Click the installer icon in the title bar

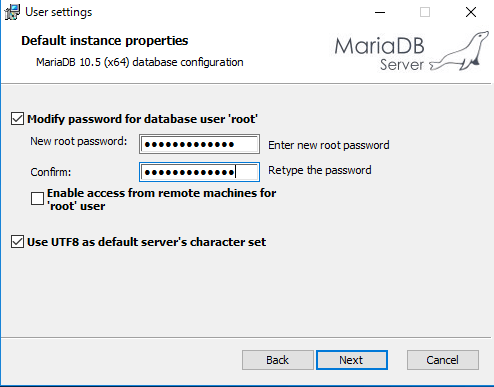[12, 12]
